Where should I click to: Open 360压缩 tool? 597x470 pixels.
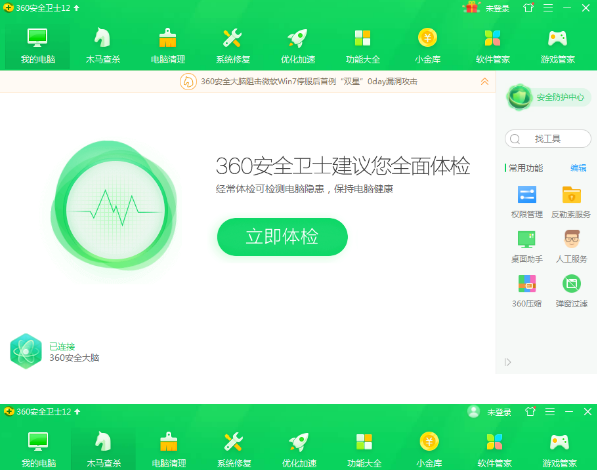click(x=527, y=291)
